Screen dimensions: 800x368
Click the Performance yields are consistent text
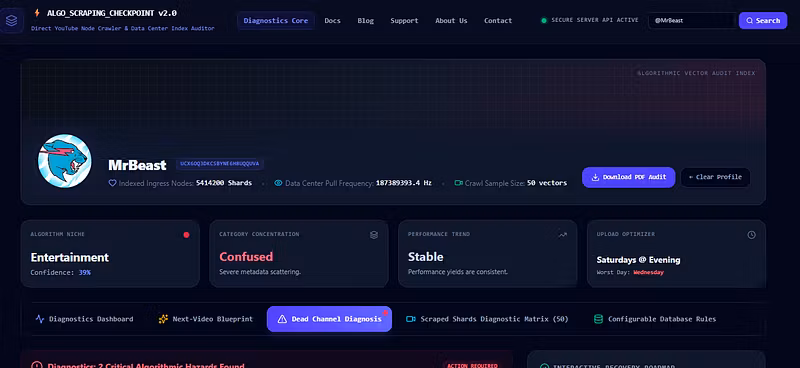pos(458,272)
